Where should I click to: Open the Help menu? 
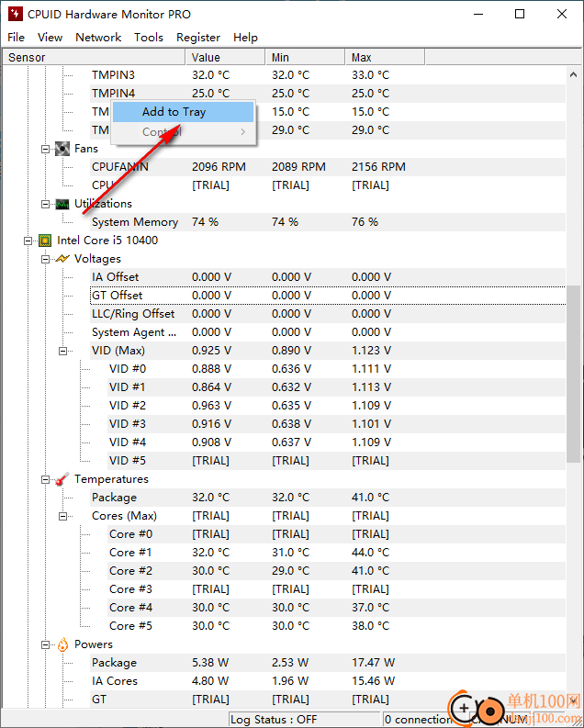click(x=245, y=37)
